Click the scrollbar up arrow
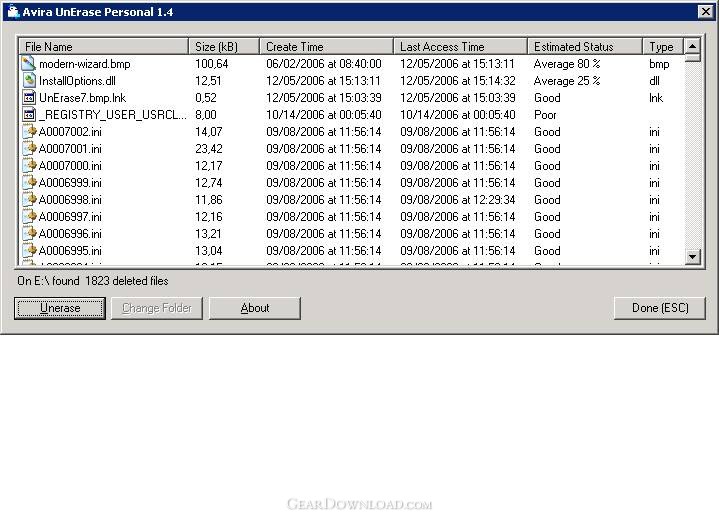Viewport: 719px width, 512px height. point(692,46)
